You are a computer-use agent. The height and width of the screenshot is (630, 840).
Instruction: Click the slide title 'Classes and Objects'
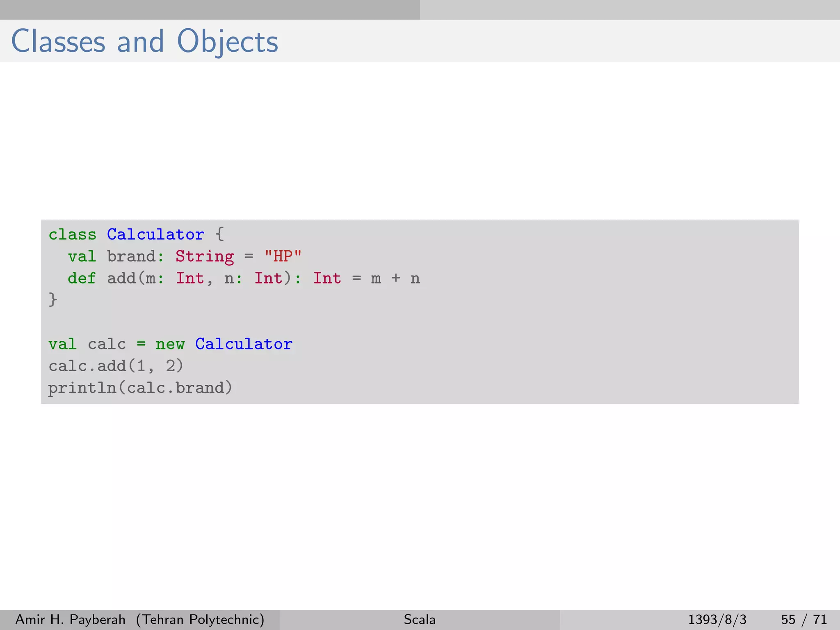click(x=144, y=41)
